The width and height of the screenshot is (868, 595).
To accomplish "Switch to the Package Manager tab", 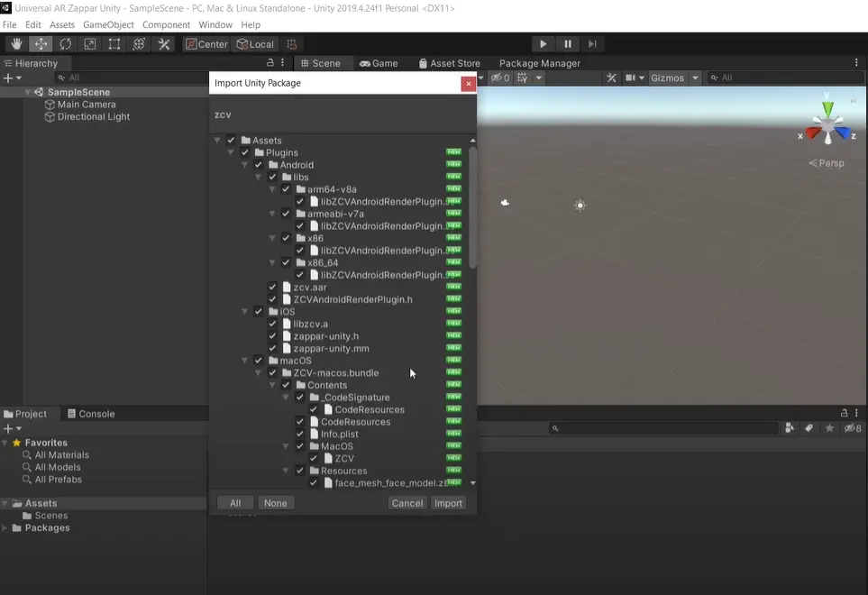I will coord(540,63).
